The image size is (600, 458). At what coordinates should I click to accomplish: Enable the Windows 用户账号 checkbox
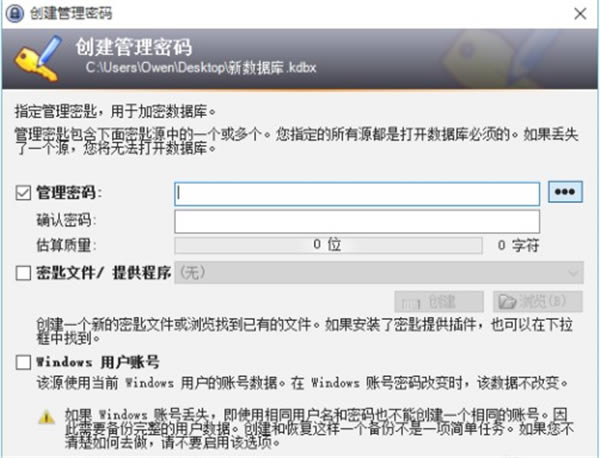pos(23,362)
